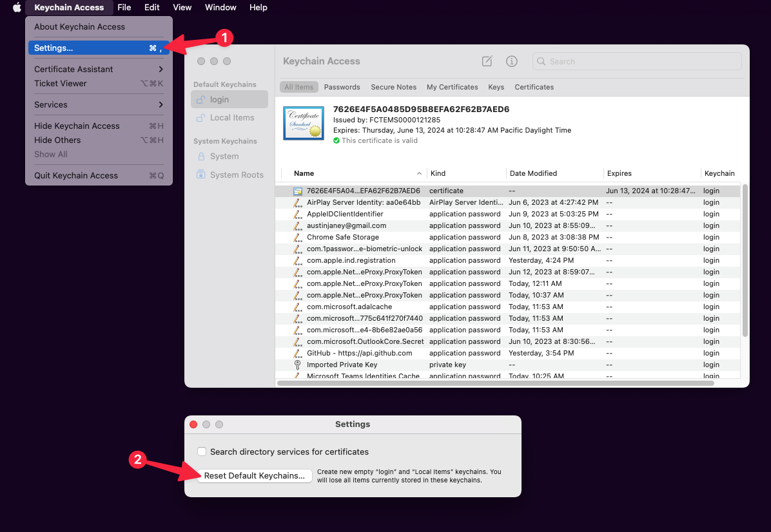Select the Imported Private Key row

coord(342,365)
